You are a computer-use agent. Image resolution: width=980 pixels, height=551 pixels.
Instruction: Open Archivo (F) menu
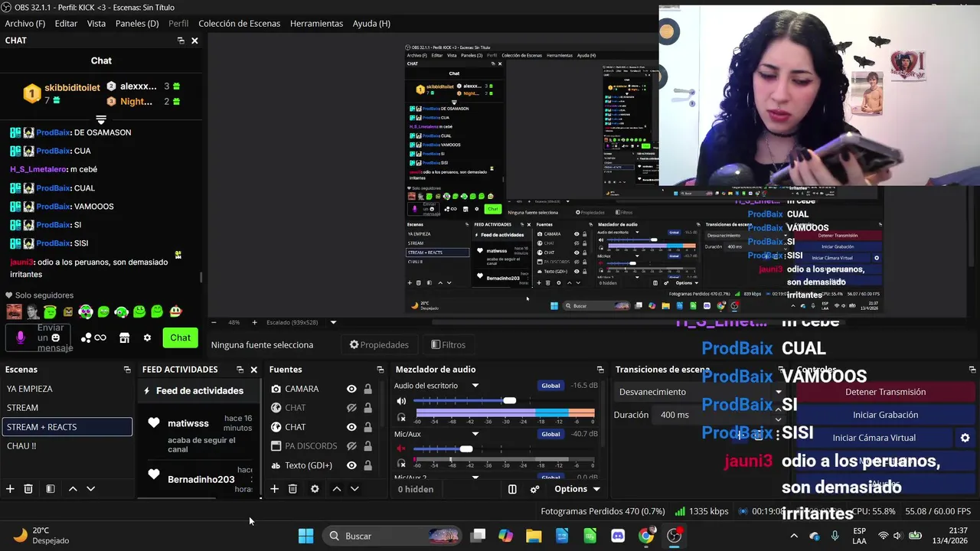(25, 24)
